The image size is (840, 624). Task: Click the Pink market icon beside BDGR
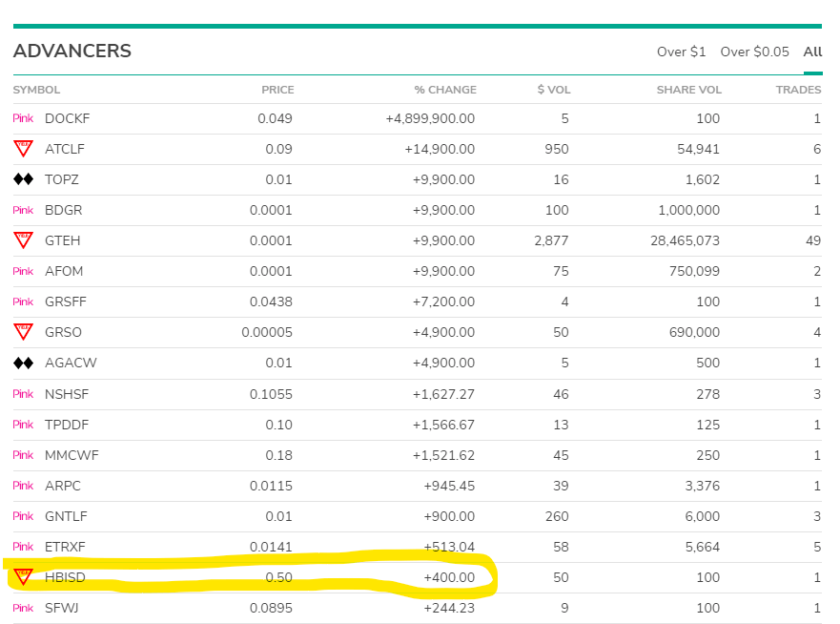tap(23, 210)
